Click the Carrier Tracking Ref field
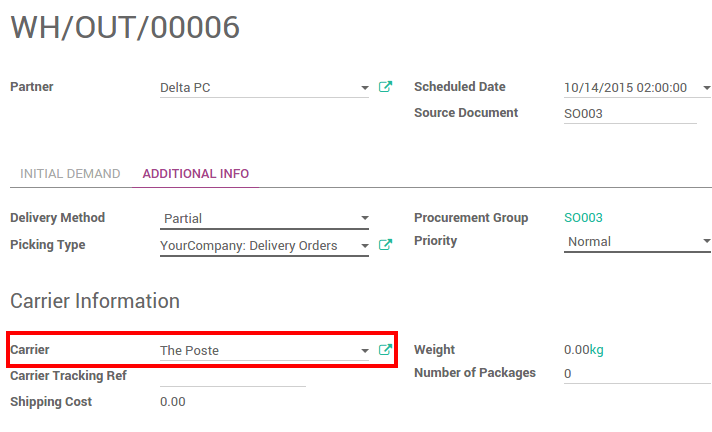 click(x=232, y=377)
